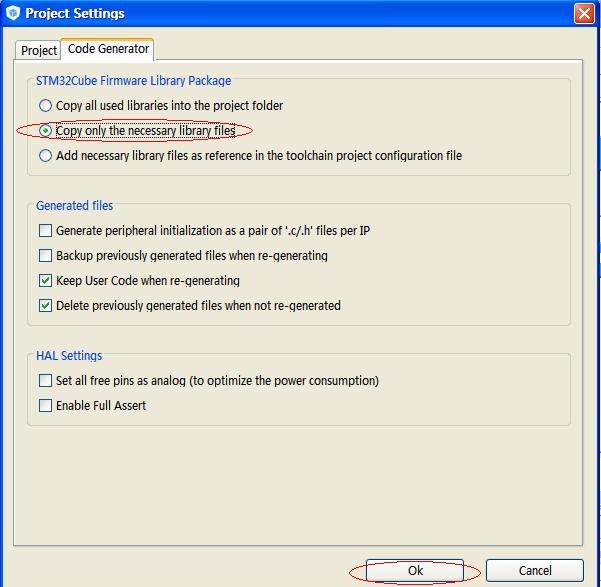Click the Project Settings title bar text
Screen dimensions: 601x587
75,13
